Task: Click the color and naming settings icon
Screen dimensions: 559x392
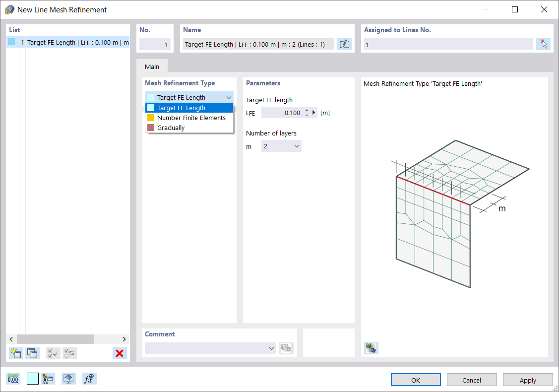Action: point(48,379)
